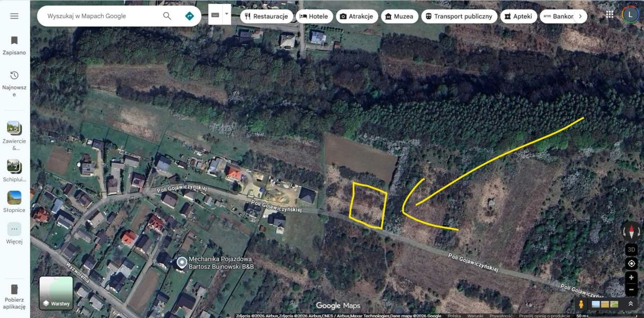Screen dimensions: 644x318
Task: Click the search magnifier icon
Action: (167, 16)
